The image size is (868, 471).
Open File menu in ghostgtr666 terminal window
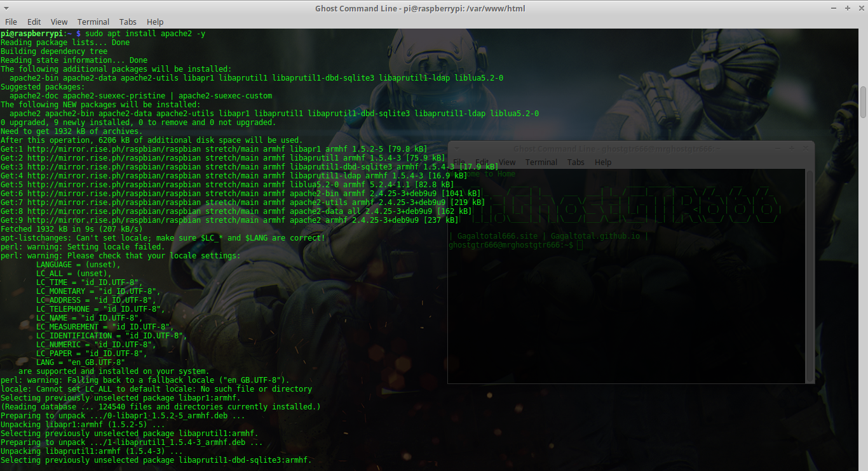click(x=458, y=162)
